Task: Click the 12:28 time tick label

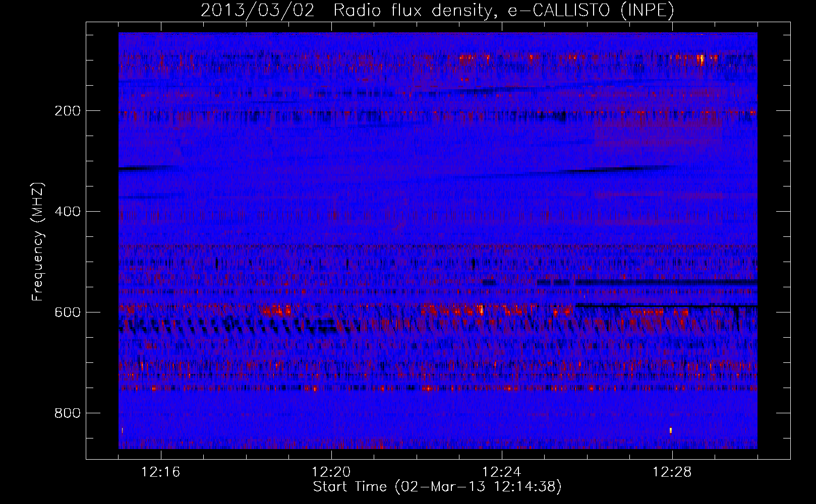Action: pyautogui.click(x=672, y=472)
